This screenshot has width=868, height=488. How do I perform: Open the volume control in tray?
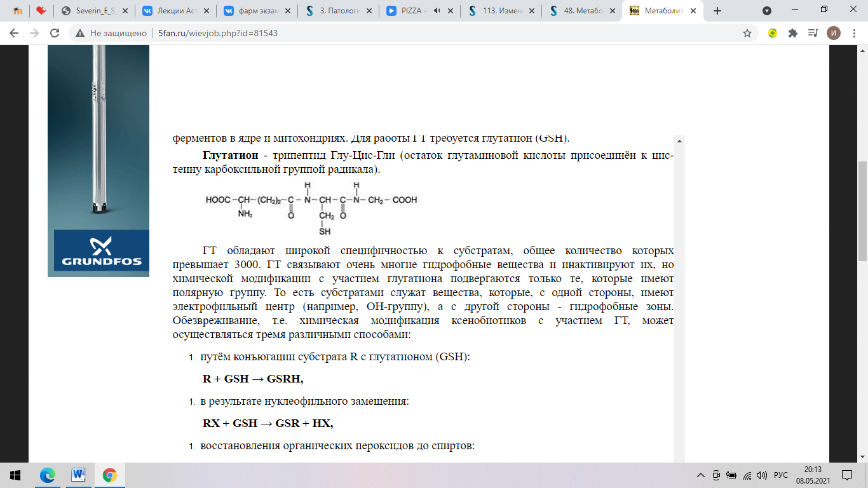[x=762, y=475]
